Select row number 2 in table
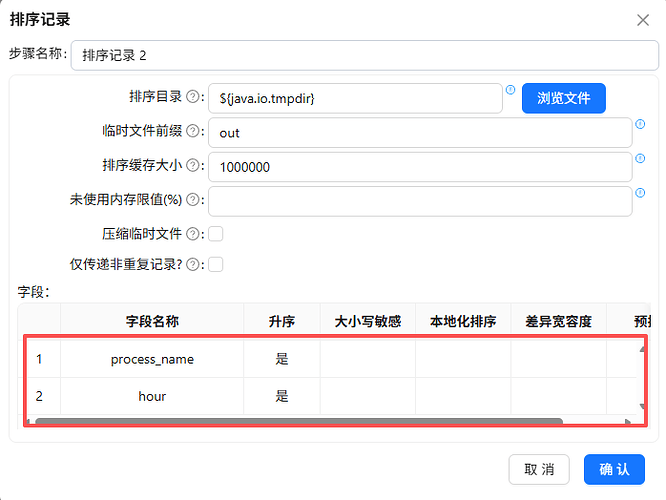The height and width of the screenshot is (500, 666). [x=39, y=396]
